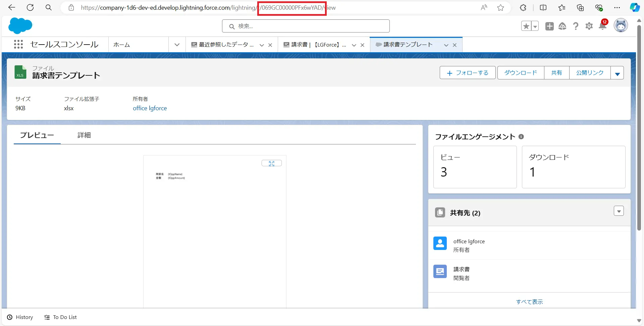Screen dimensions: 644x326
Task: Click the File Engagement info icon
Action: (521, 137)
